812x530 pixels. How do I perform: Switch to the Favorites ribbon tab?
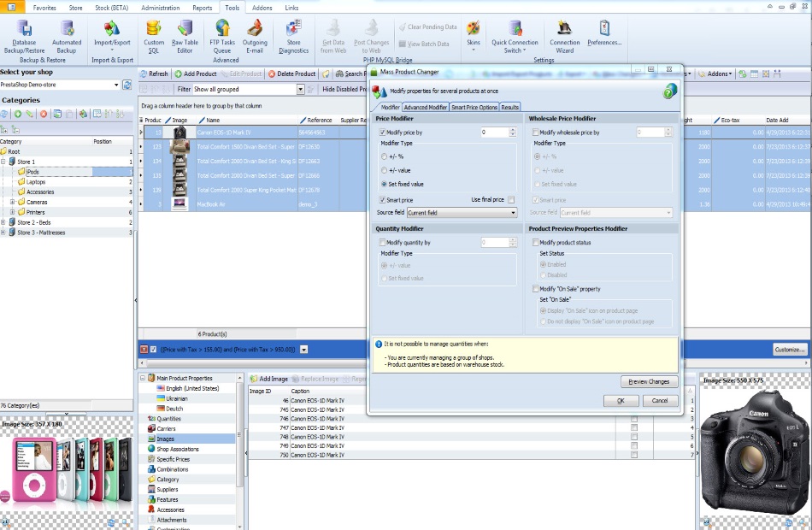44,8
